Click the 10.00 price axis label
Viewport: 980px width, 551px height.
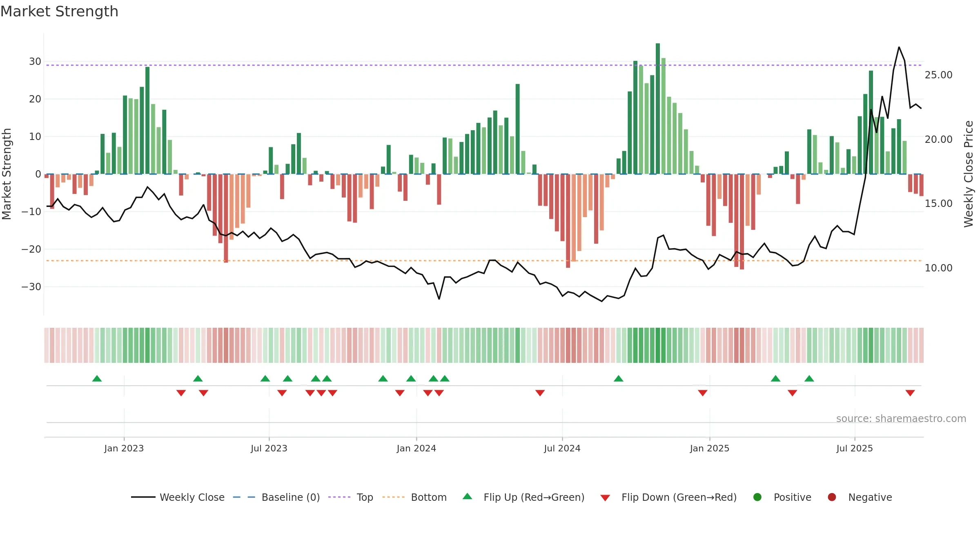(x=938, y=268)
